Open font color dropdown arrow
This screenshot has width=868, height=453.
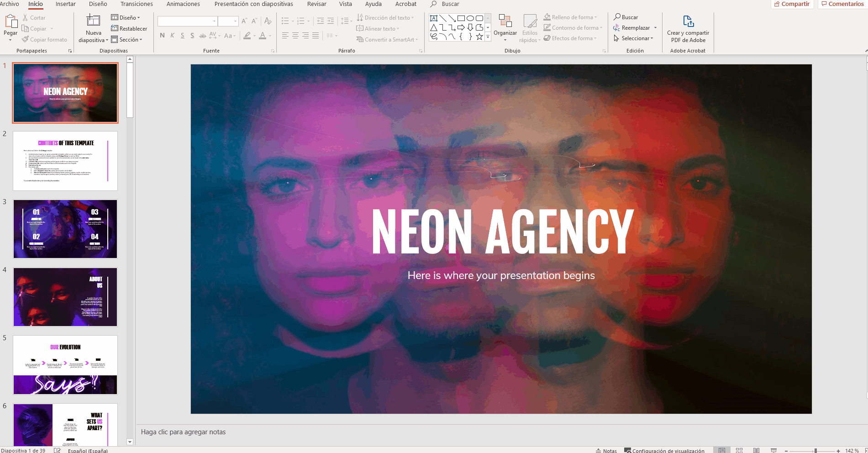tap(270, 36)
